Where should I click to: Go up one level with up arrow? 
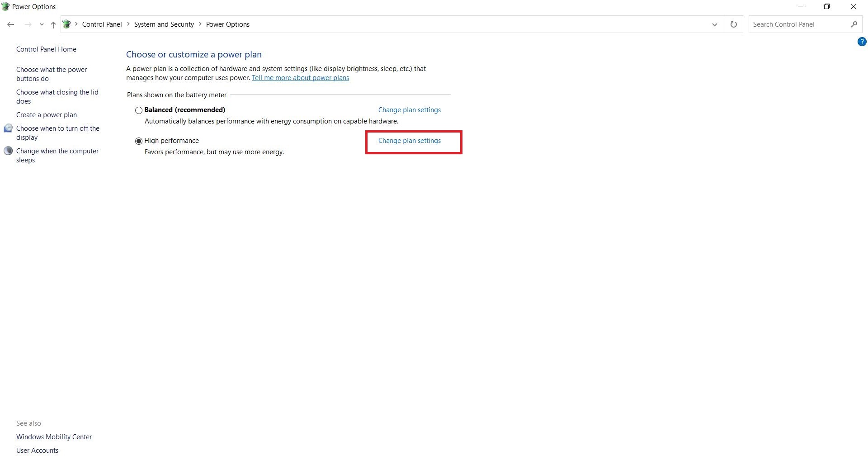53,24
